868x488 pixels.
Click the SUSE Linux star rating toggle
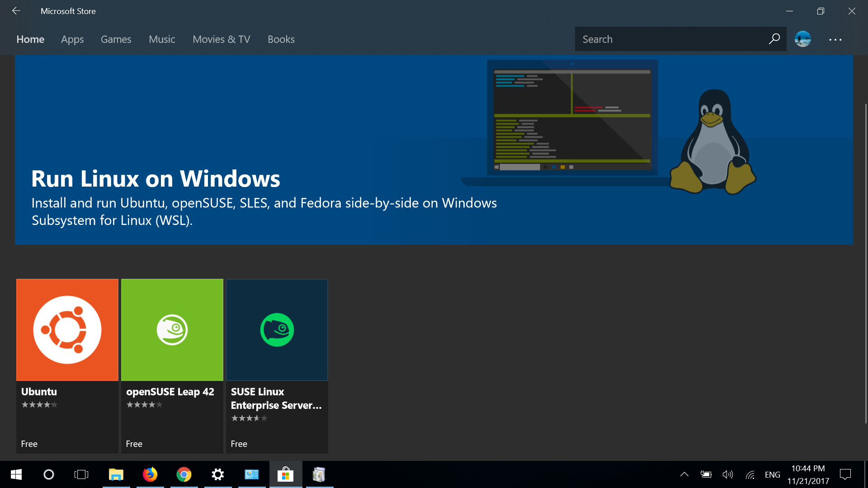point(249,418)
